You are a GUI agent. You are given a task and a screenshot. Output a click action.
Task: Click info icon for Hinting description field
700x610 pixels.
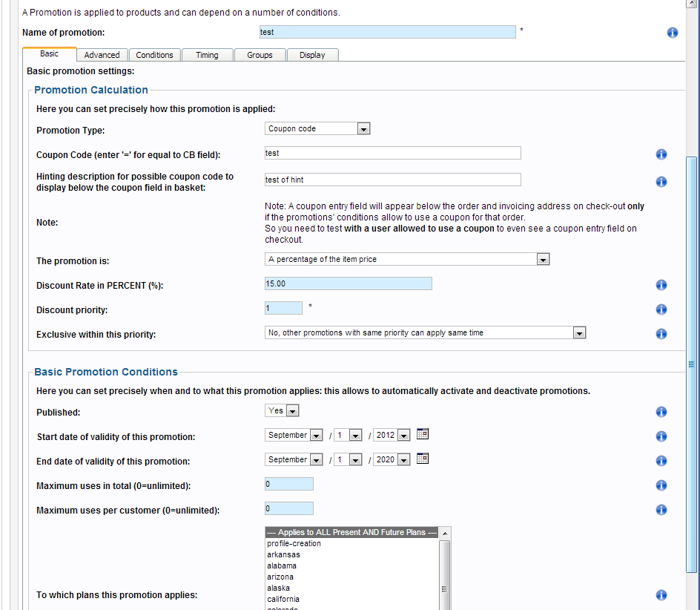[x=661, y=182]
